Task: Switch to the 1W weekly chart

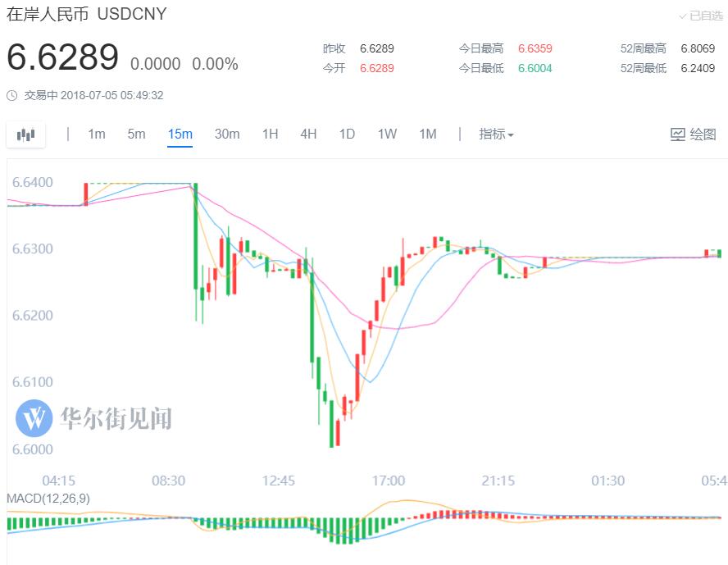Action: [387, 134]
